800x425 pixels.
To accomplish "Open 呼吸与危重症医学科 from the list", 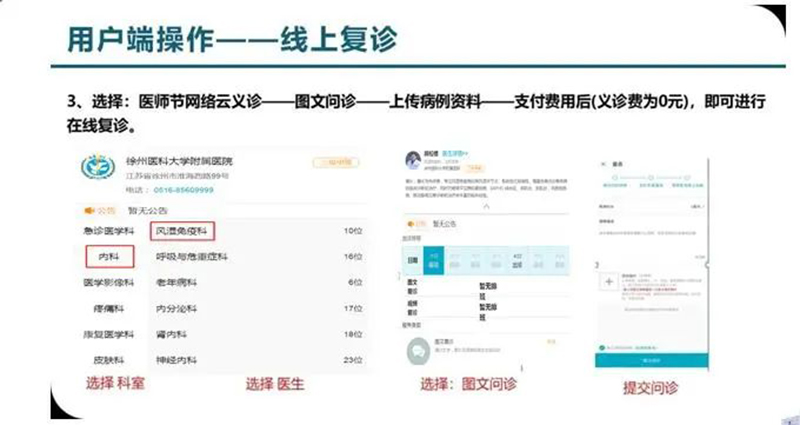I will 192,257.
